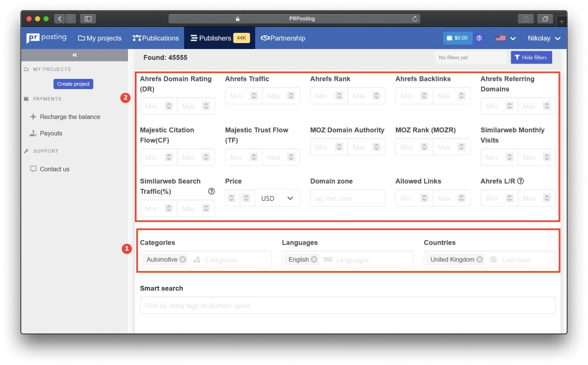Remove the United Kingdom country tag

click(x=480, y=259)
